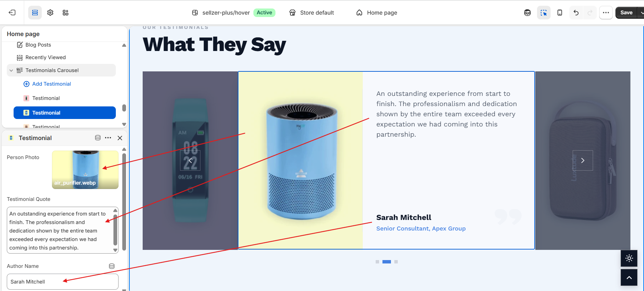
Task: Click the air_purifier.webp person photo thumbnail
Action: tap(85, 170)
